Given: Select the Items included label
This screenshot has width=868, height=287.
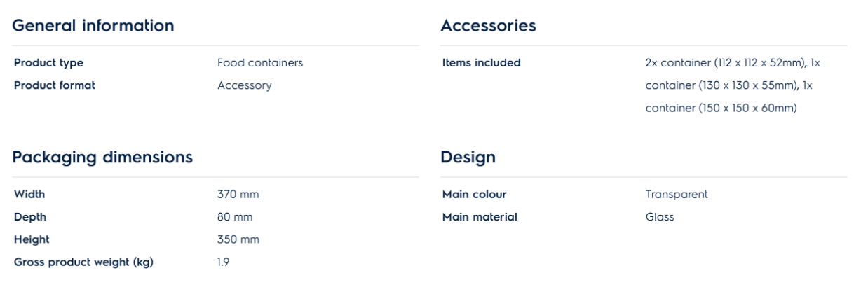Looking at the screenshot, I should click(481, 63).
